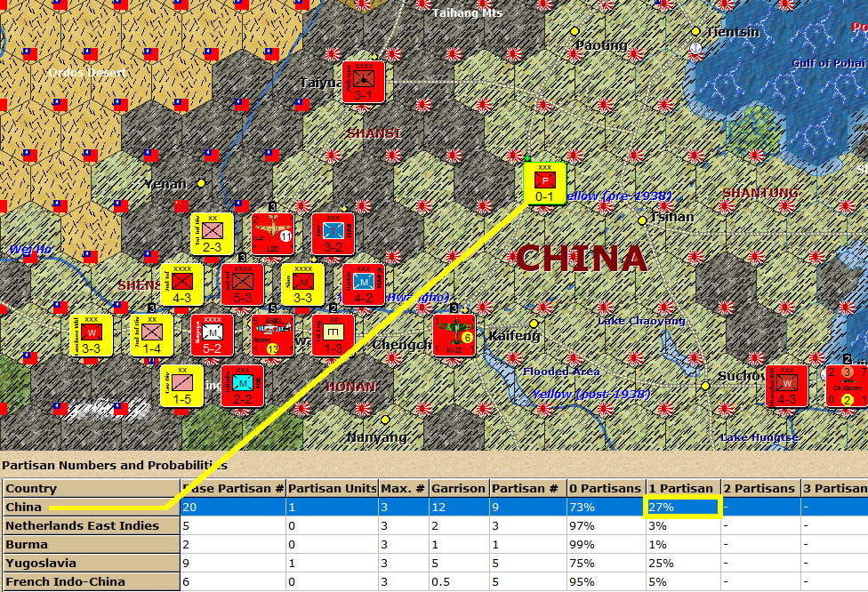Click the 2 Partisans column header

pyautogui.click(x=760, y=489)
